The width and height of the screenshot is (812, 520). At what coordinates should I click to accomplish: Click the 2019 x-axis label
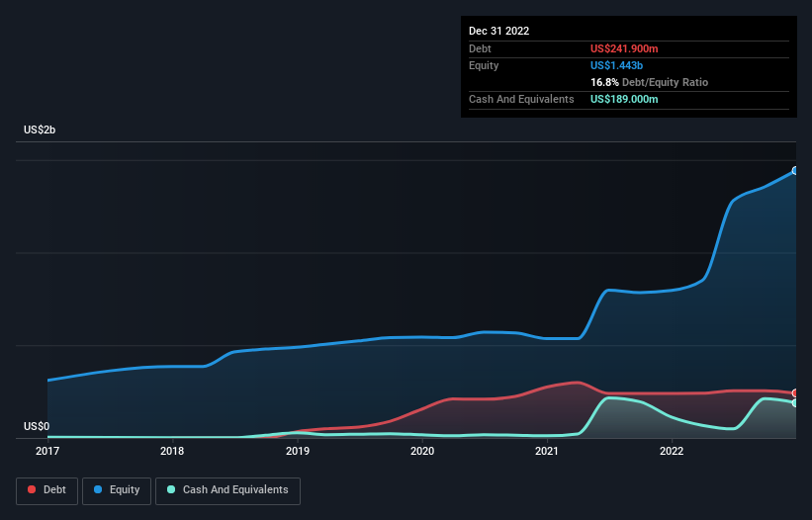(298, 451)
